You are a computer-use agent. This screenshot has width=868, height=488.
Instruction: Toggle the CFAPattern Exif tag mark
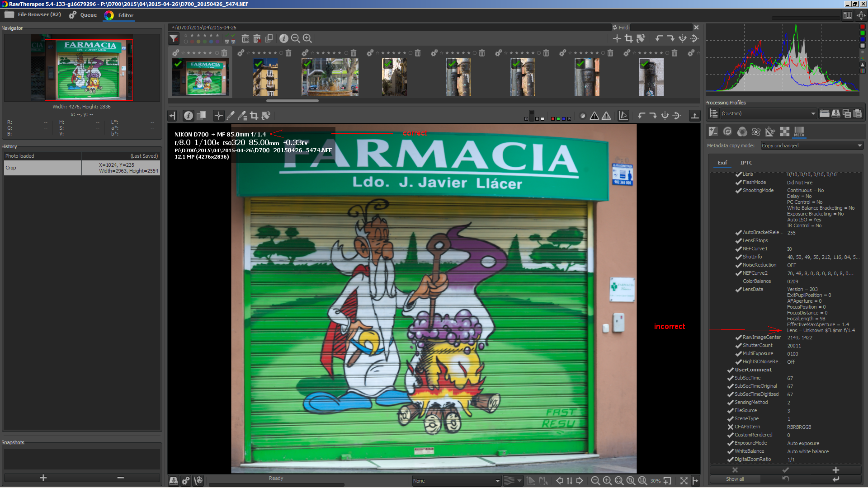(730, 427)
